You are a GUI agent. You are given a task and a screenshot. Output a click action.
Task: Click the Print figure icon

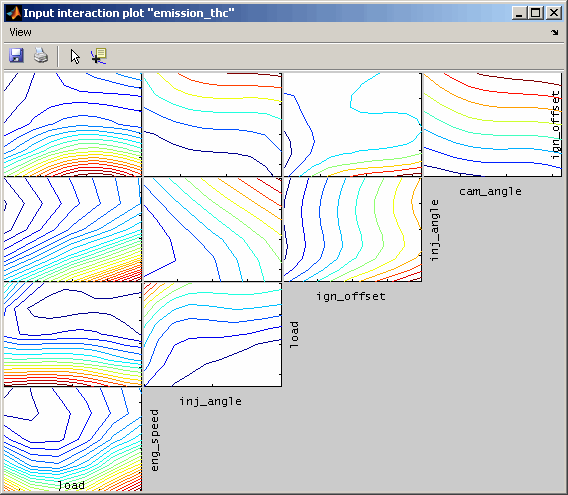(x=41, y=56)
